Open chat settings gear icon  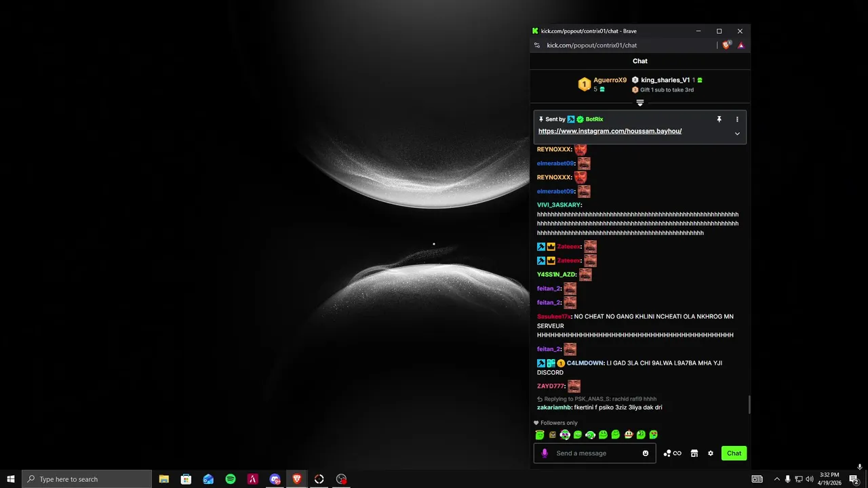[x=711, y=453]
